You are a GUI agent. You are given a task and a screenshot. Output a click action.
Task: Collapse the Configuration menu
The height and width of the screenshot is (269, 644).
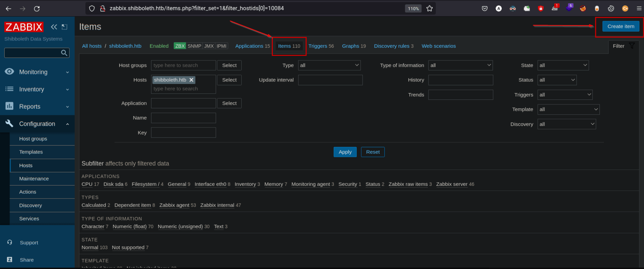point(37,124)
